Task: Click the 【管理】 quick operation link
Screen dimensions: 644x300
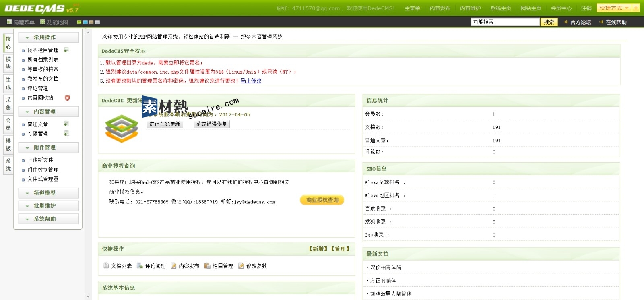Action: point(341,249)
